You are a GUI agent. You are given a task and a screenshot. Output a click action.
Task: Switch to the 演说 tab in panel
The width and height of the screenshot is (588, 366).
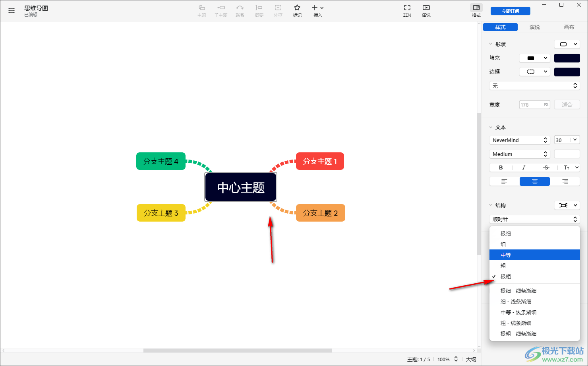point(535,27)
